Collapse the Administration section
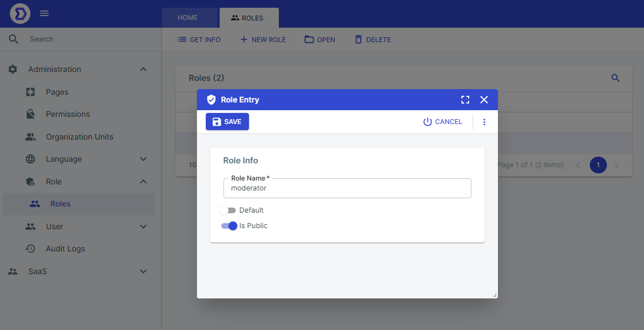The image size is (644, 330). [143, 69]
